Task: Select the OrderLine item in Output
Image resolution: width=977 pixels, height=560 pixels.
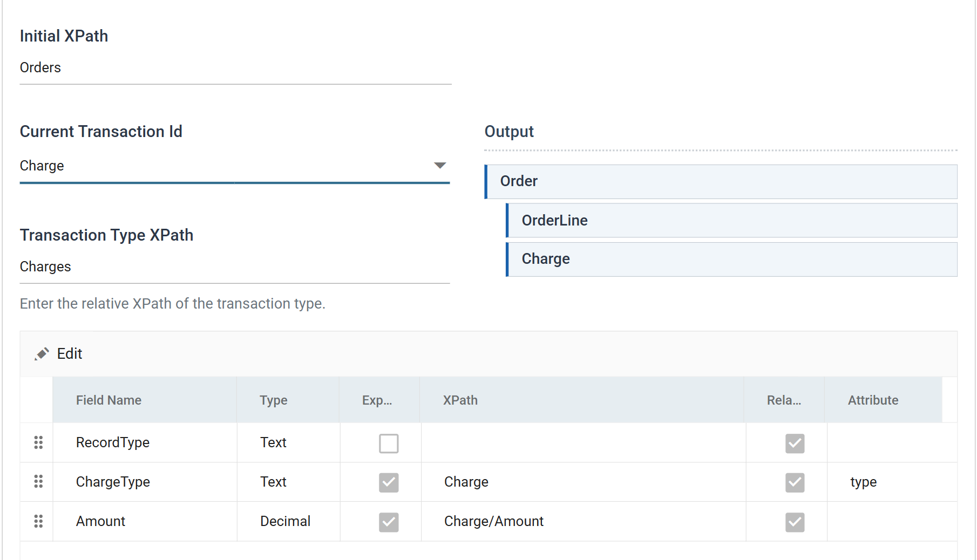Action: coord(732,221)
